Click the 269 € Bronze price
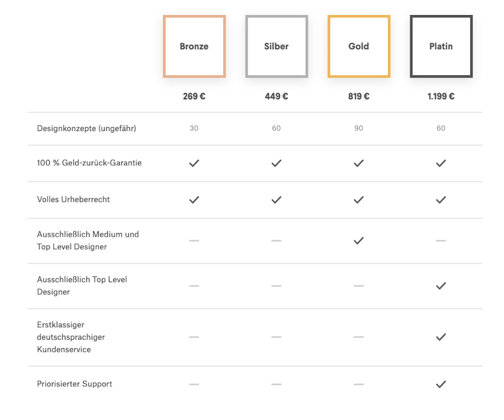Viewport: 504px width, 420px height. pyautogui.click(x=194, y=96)
